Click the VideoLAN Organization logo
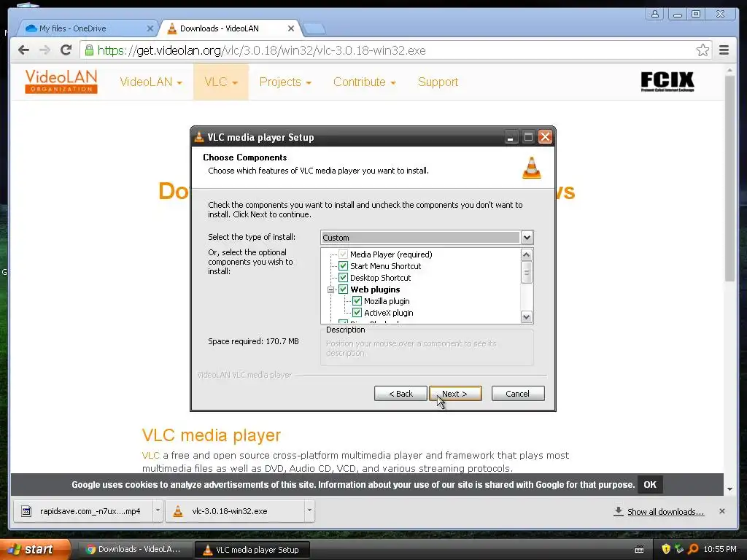The width and height of the screenshot is (747, 560). (61, 82)
